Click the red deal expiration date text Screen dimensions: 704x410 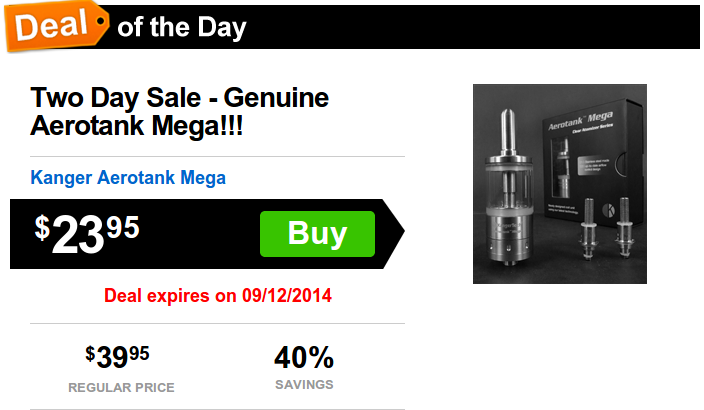218,295
